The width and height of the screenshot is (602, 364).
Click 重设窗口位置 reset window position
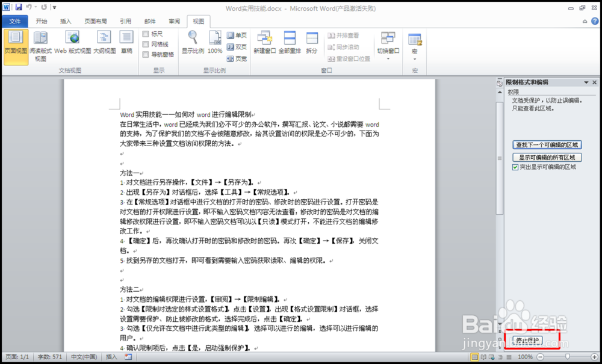tap(349, 59)
